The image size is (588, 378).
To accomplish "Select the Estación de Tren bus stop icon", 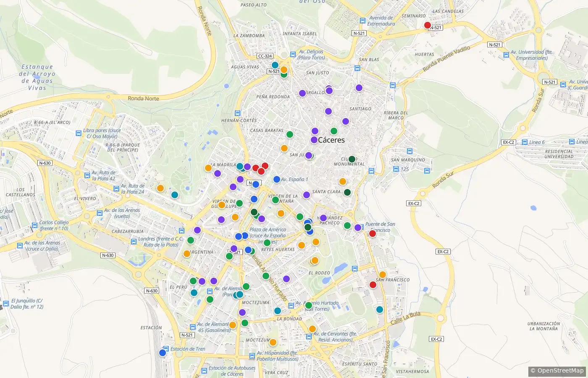I will click(166, 349).
